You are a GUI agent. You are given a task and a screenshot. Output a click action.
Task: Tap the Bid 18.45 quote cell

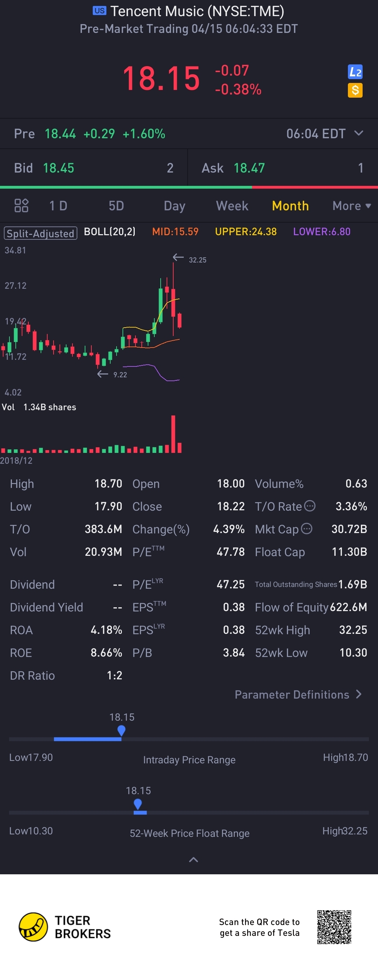click(93, 168)
